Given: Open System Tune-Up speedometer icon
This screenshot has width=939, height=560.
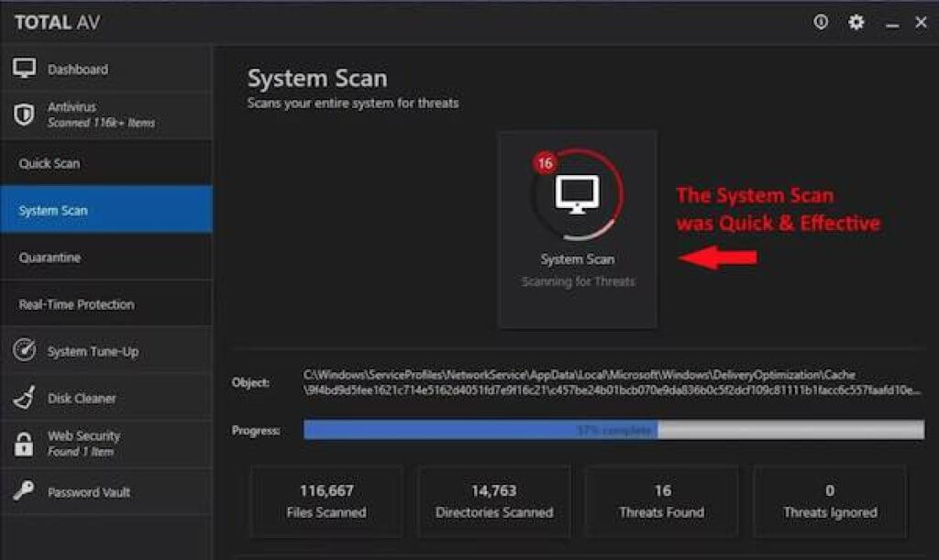Looking at the screenshot, I should click(x=25, y=351).
